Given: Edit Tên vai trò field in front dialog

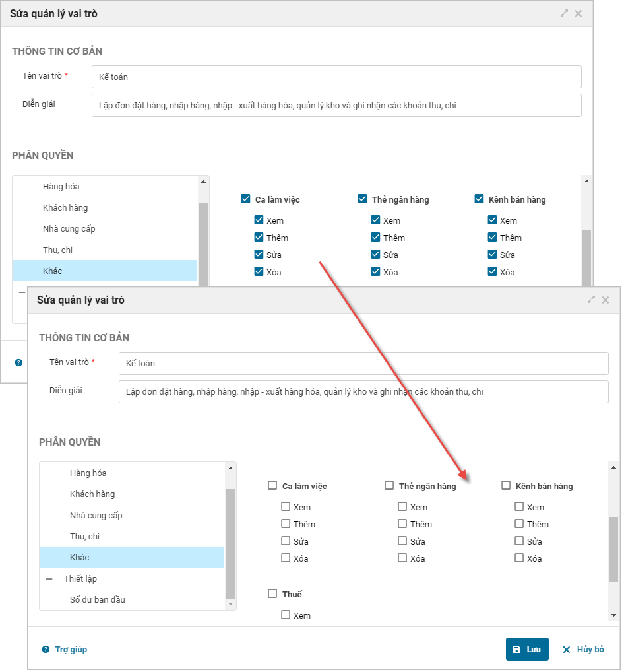Looking at the screenshot, I should 363,364.
